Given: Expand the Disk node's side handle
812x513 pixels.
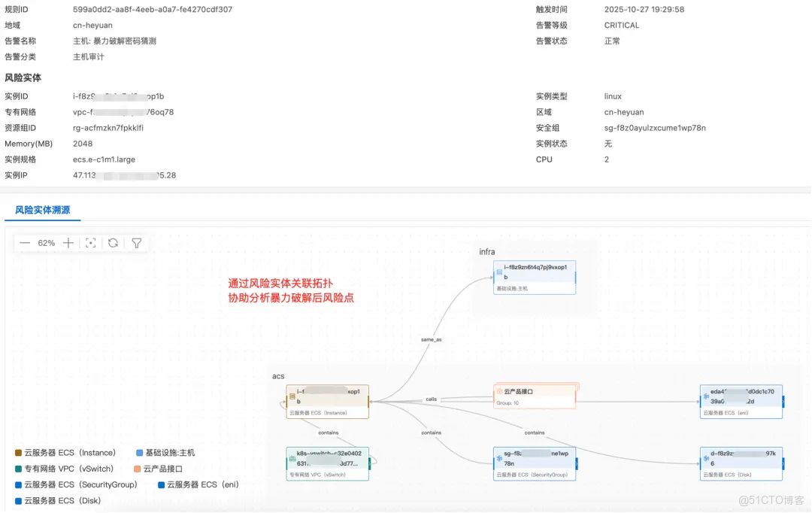Looking at the screenshot, I should [x=783, y=462].
